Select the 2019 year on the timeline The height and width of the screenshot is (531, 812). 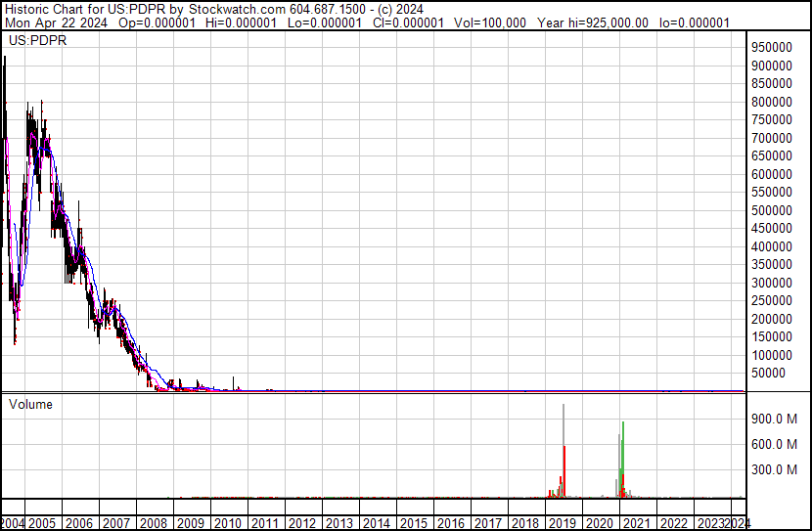point(563,524)
